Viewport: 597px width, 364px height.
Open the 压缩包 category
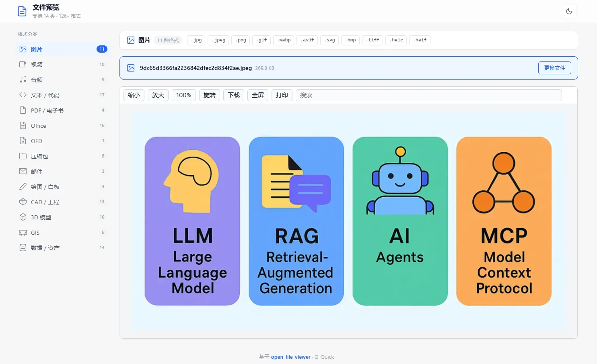click(63, 156)
